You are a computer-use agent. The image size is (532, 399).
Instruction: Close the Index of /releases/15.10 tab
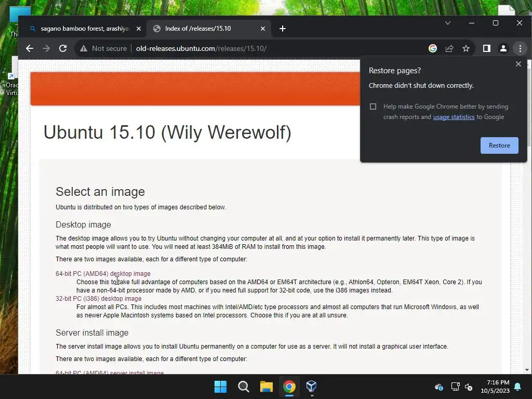tap(262, 29)
